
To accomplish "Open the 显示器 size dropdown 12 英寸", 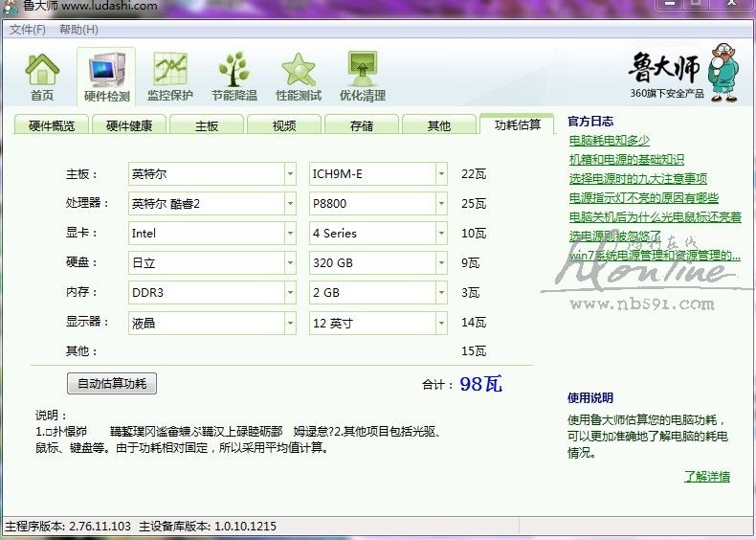I will [x=441, y=324].
